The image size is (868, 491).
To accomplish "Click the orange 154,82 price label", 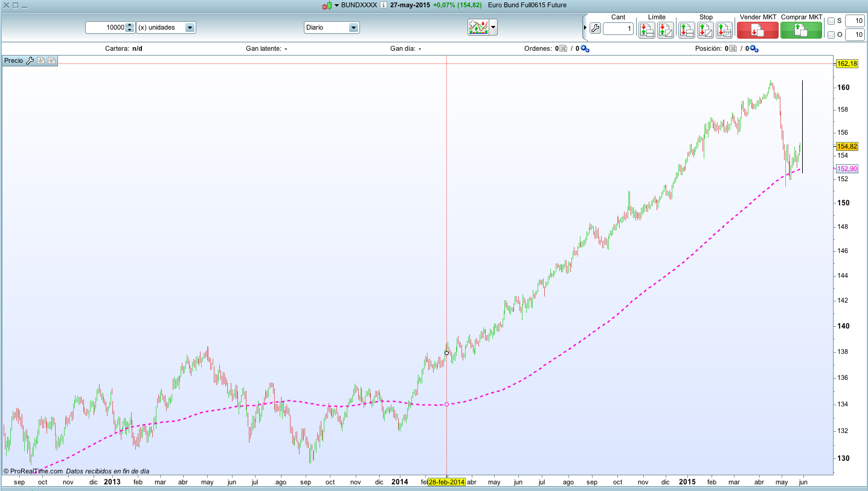I will (847, 146).
